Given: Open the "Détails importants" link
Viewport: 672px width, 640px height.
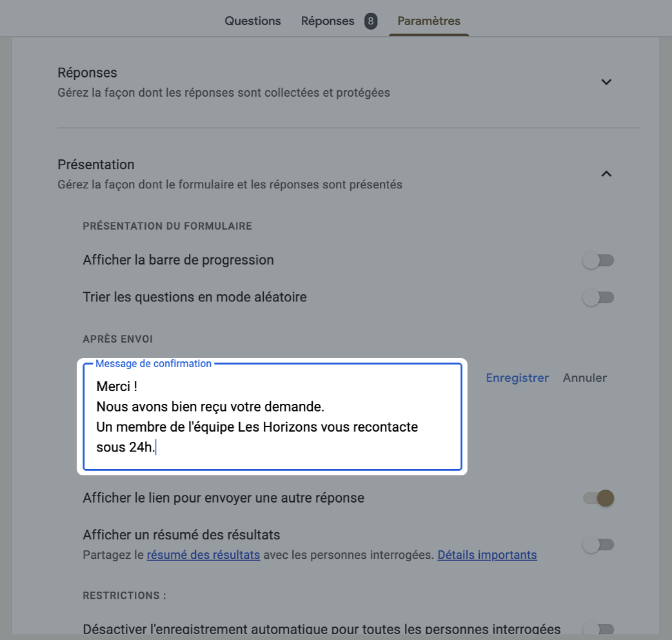Looking at the screenshot, I should [487, 555].
